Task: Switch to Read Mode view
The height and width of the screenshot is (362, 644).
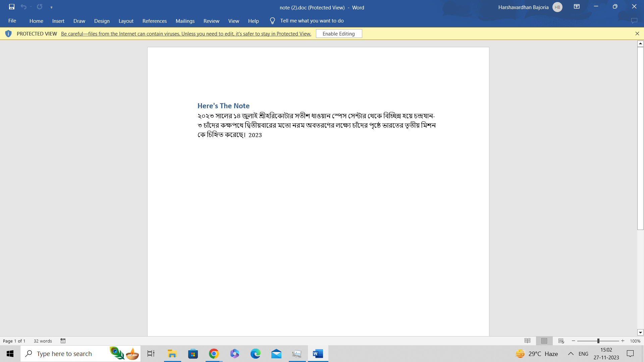Action: pyautogui.click(x=527, y=341)
